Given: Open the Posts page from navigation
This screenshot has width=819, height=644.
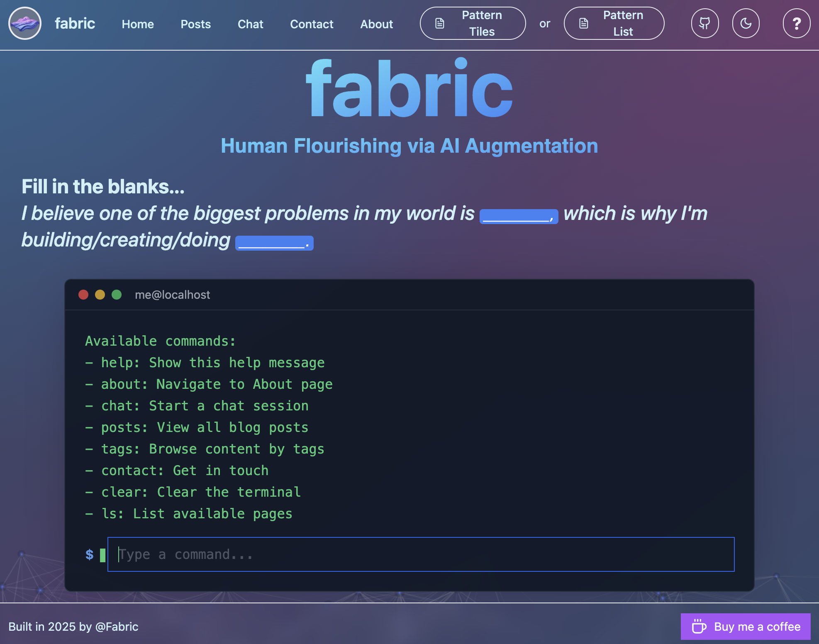Looking at the screenshot, I should [195, 24].
